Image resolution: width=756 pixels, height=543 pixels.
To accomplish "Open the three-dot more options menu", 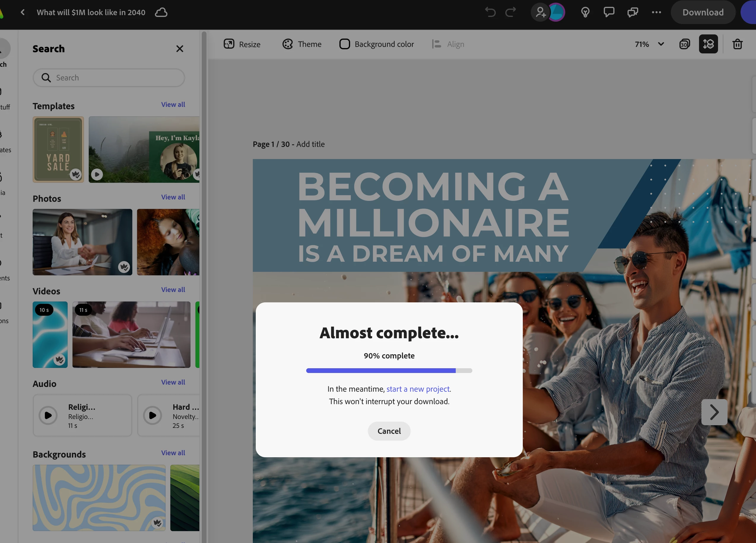I will [656, 12].
